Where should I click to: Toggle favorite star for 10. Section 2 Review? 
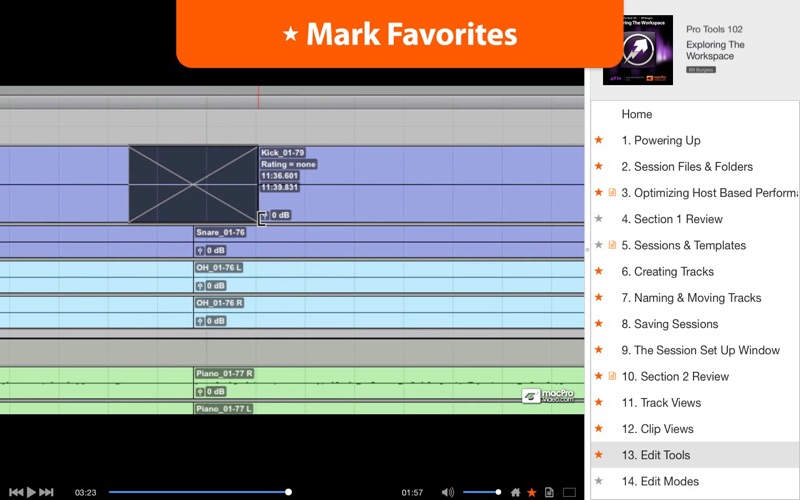click(599, 376)
